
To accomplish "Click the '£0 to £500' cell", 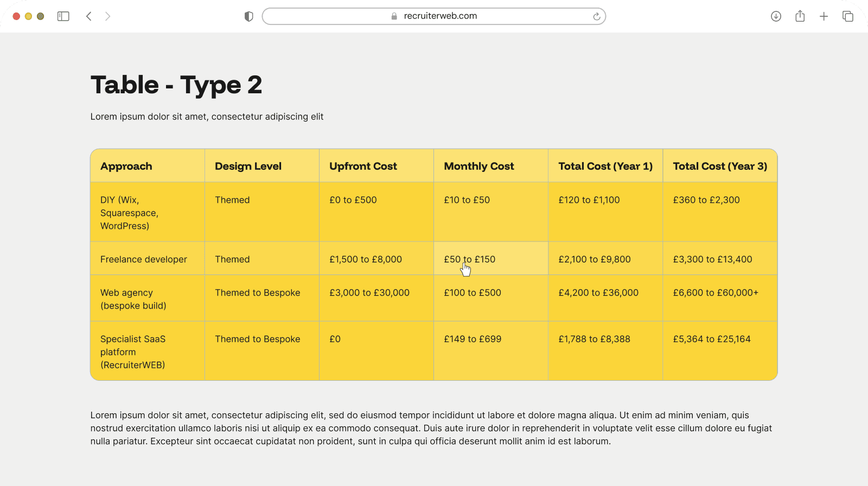I will pyautogui.click(x=376, y=212).
